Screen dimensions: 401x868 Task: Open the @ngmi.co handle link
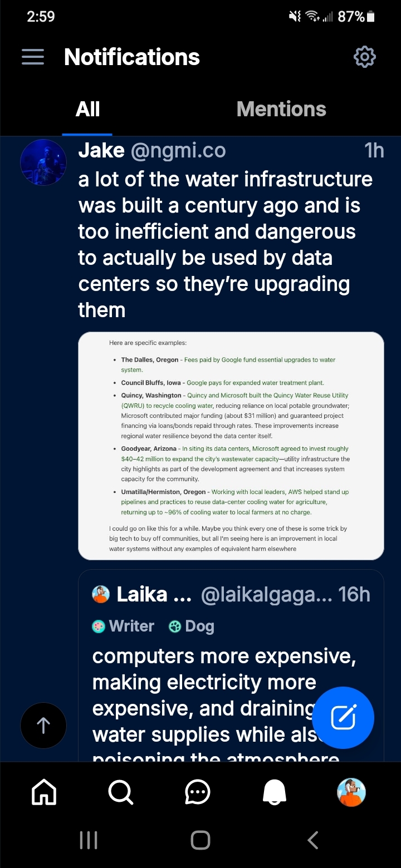click(178, 150)
